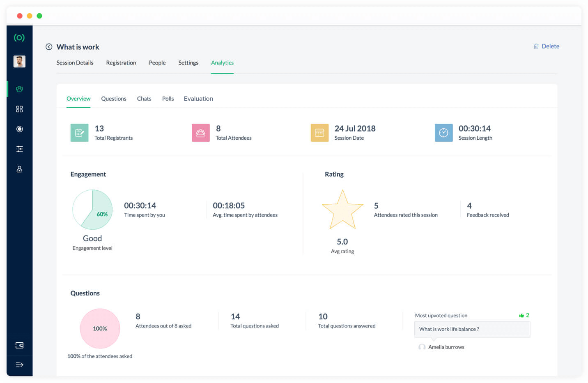
Task: Switch to the Session Details tab
Action: click(x=75, y=63)
